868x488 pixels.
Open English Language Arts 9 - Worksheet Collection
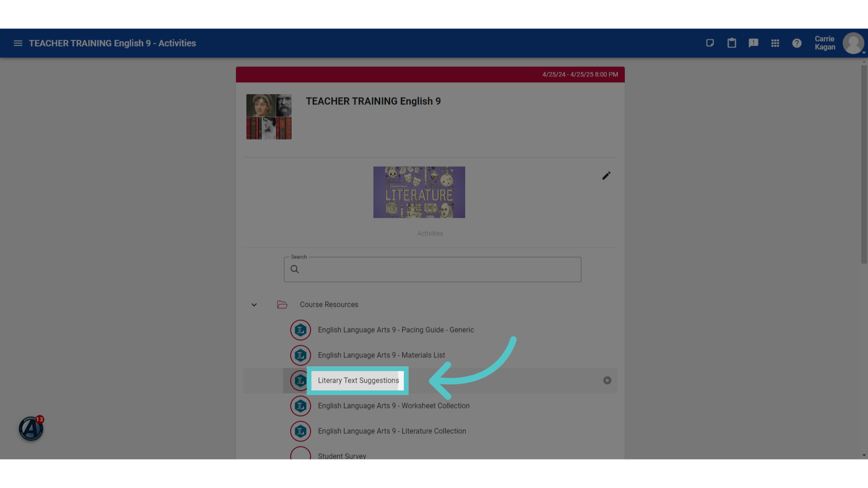point(394,406)
